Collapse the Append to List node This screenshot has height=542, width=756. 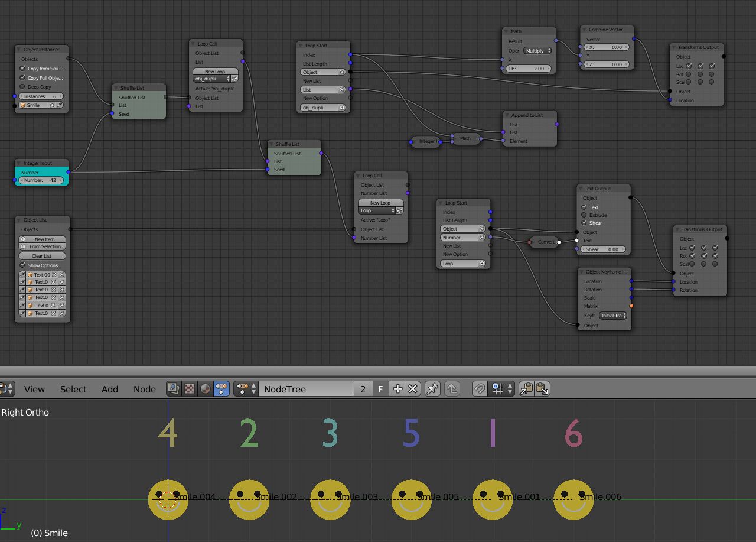pyautogui.click(x=507, y=115)
